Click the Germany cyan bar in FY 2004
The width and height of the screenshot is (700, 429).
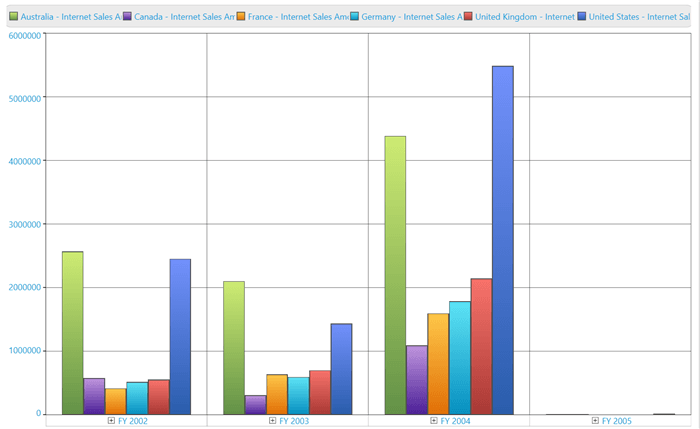(460, 358)
